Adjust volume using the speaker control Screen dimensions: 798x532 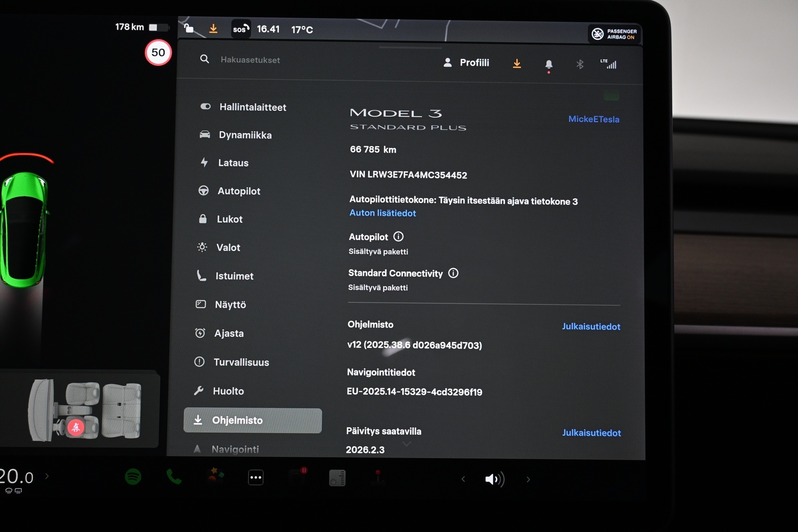(495, 478)
